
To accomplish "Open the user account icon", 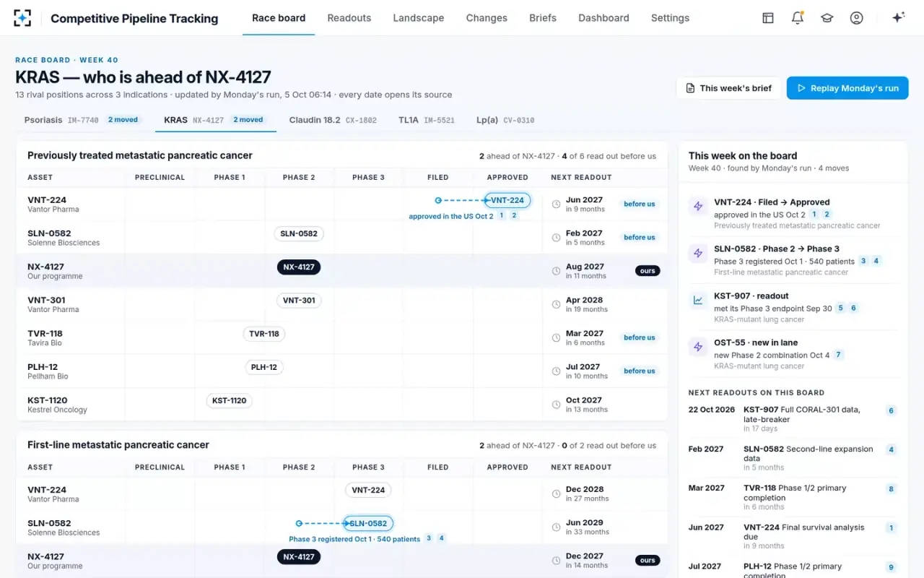I will tap(857, 18).
